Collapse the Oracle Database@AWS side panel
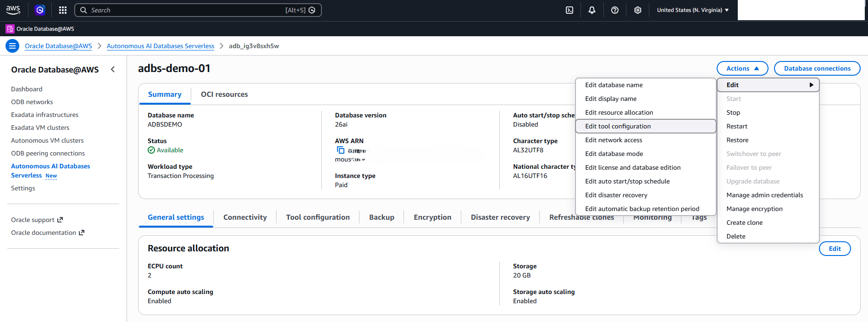Screen dimensions: 868x322 point(113,69)
